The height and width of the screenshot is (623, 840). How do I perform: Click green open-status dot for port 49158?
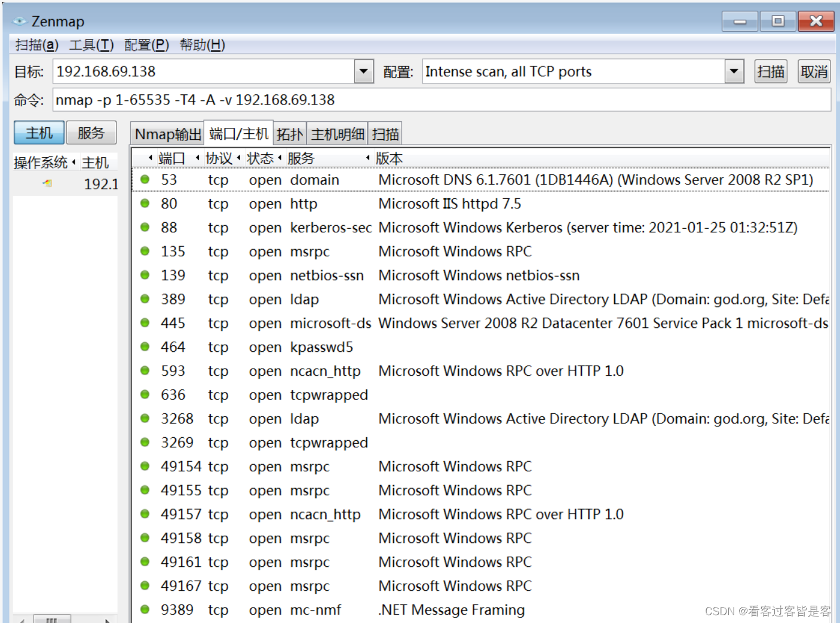tap(145, 538)
